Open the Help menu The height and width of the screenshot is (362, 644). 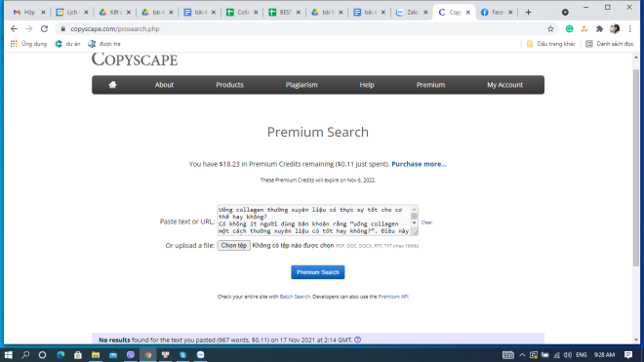click(x=367, y=85)
